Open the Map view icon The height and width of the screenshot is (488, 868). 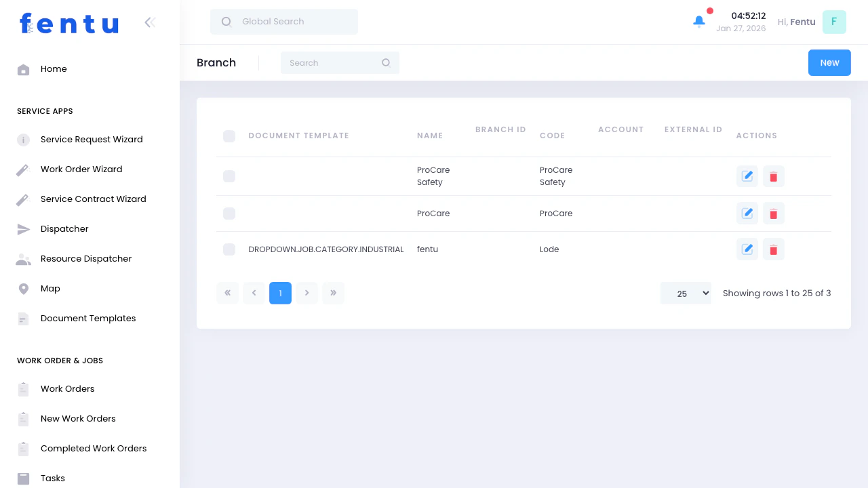(23, 288)
